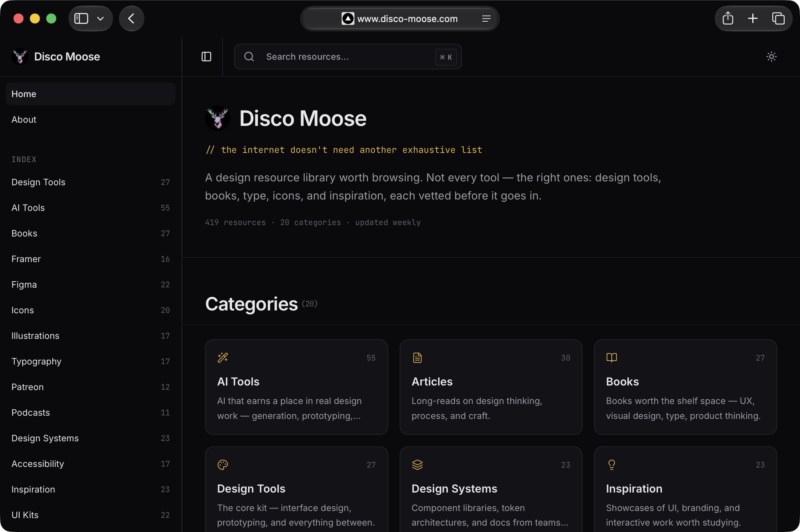This screenshot has height=532, width=800.
Task: Click the INDEX section label
Action: pyautogui.click(x=24, y=159)
